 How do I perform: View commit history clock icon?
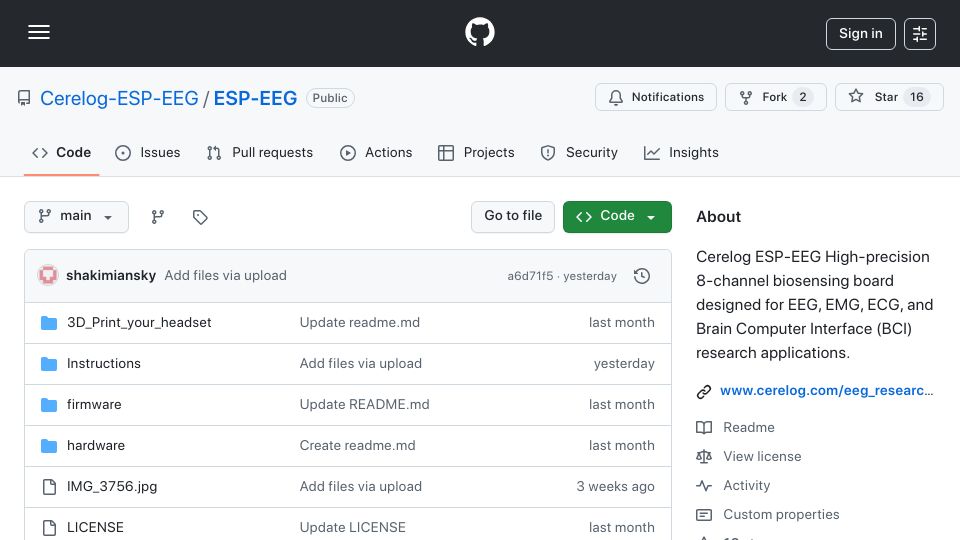642,276
